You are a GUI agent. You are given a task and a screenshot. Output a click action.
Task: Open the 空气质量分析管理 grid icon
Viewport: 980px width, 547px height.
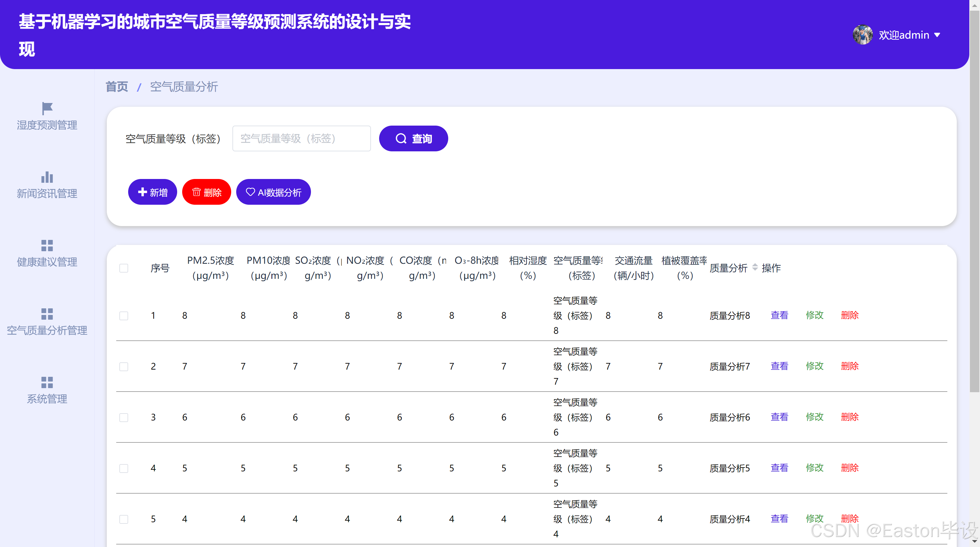pyautogui.click(x=47, y=314)
